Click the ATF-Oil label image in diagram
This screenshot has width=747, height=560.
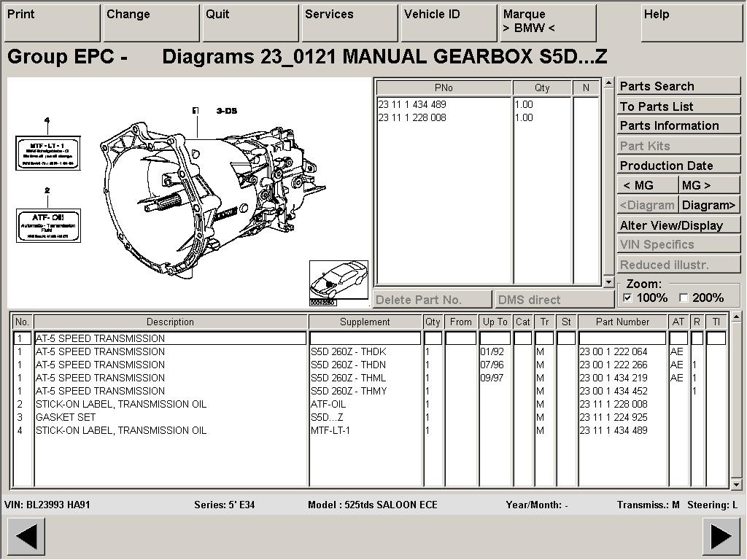click(48, 225)
